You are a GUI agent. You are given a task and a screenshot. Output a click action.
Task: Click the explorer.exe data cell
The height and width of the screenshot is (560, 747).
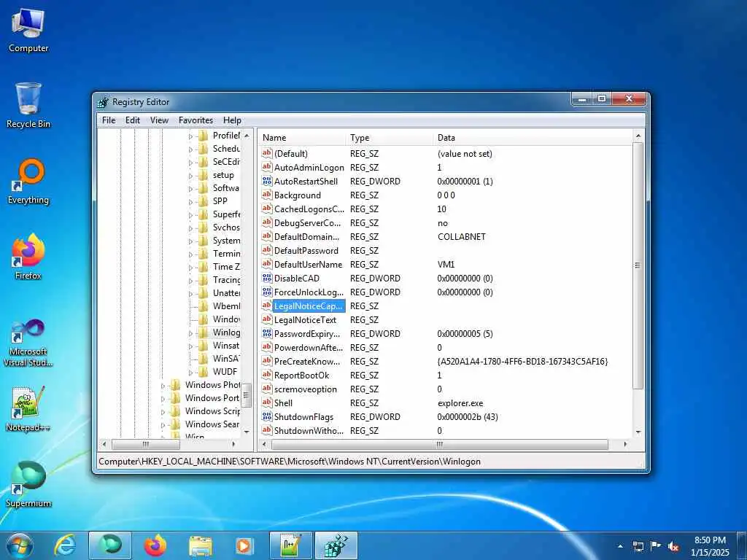(460, 402)
